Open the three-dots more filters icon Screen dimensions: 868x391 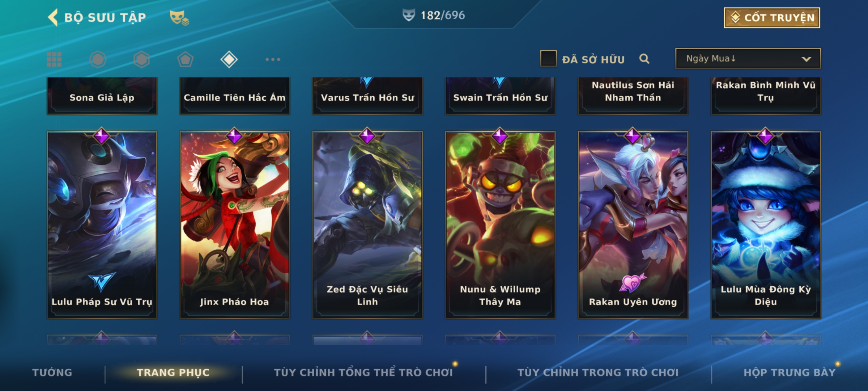click(x=273, y=59)
